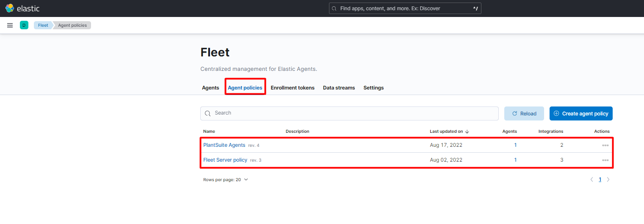Click the Name column header
The height and width of the screenshot is (224, 644).
click(209, 132)
